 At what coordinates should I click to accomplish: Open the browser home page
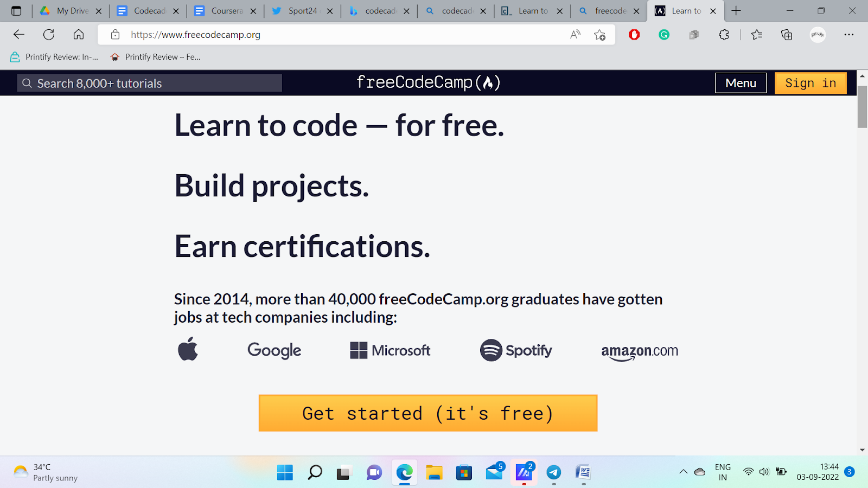pyautogui.click(x=79, y=35)
